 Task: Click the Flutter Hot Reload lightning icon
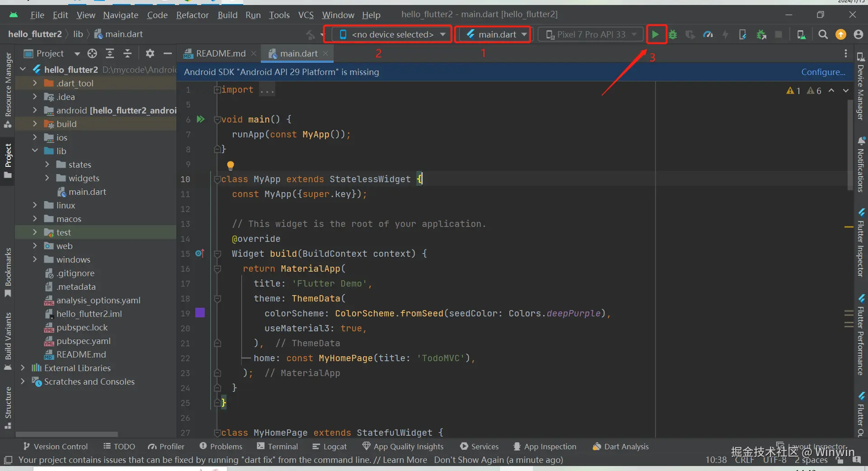tap(725, 34)
